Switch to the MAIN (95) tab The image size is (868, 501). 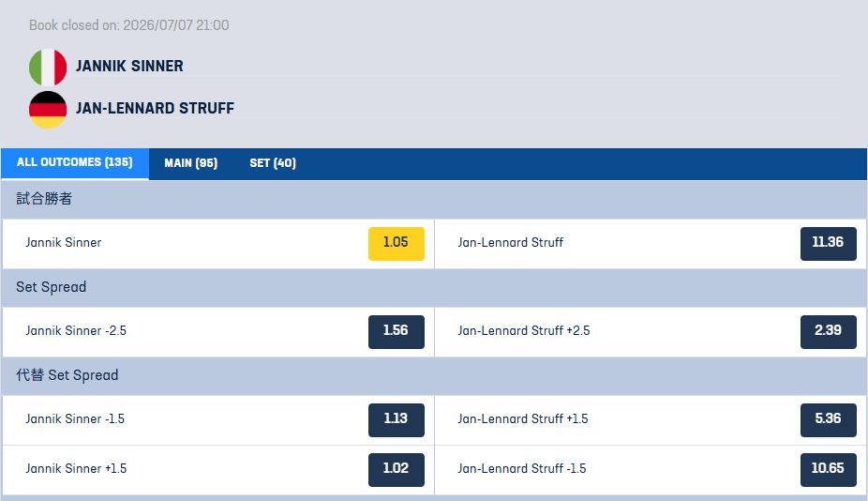(191, 163)
